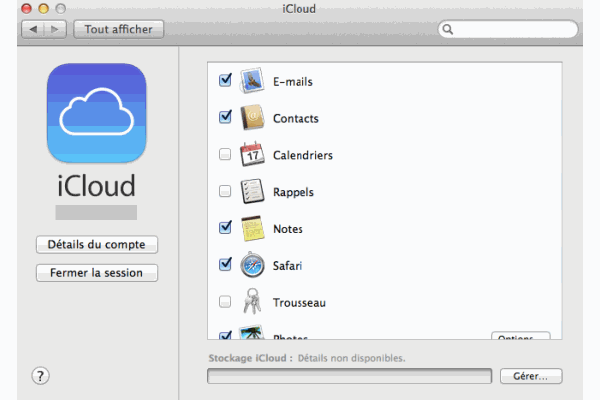Click the Mail stamp icon beside E-mails
The height and width of the screenshot is (400, 600).
pos(252,80)
